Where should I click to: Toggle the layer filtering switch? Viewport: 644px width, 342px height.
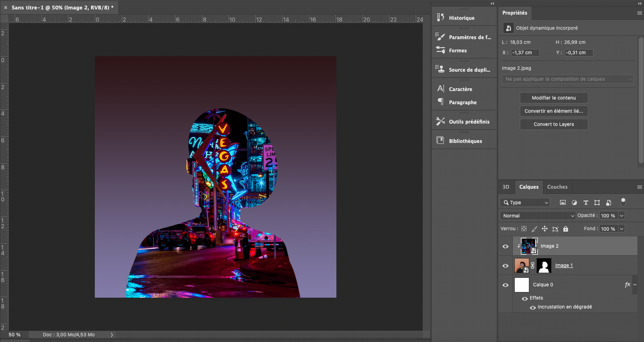[623, 202]
